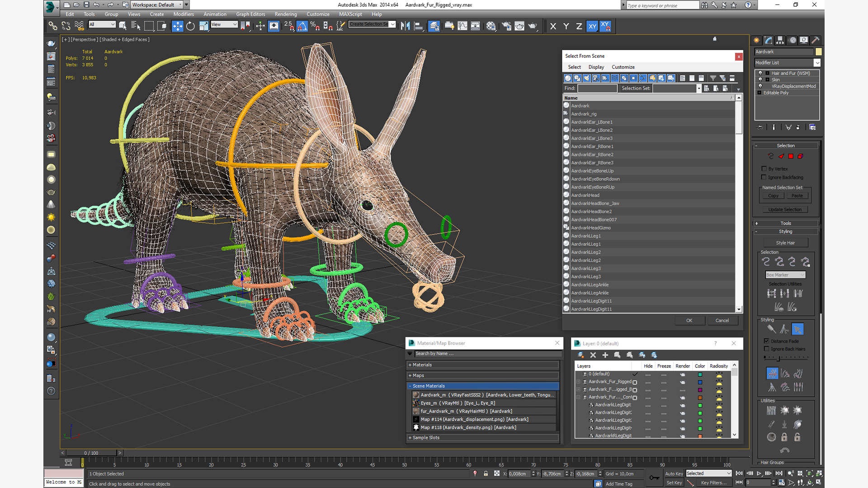Toggle Render for the 0 (default) layer
This screenshot has width=868, height=488.
(x=682, y=375)
